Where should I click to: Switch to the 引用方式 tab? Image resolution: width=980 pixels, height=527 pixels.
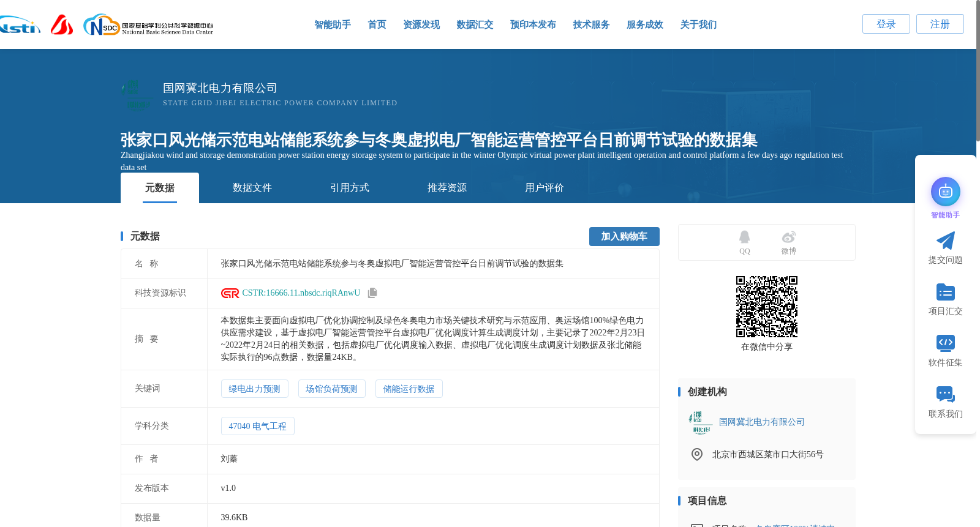[x=350, y=188]
